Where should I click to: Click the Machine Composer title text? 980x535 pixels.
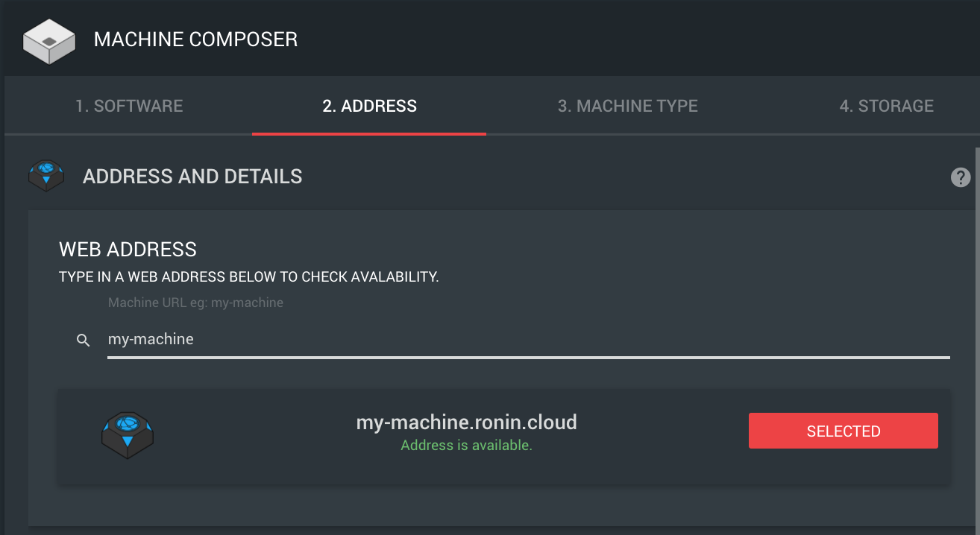[195, 39]
